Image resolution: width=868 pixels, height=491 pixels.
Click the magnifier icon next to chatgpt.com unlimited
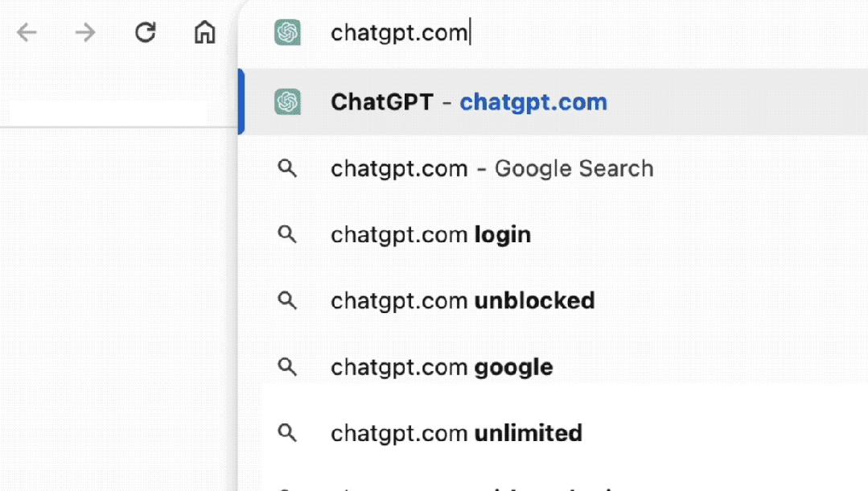(287, 433)
